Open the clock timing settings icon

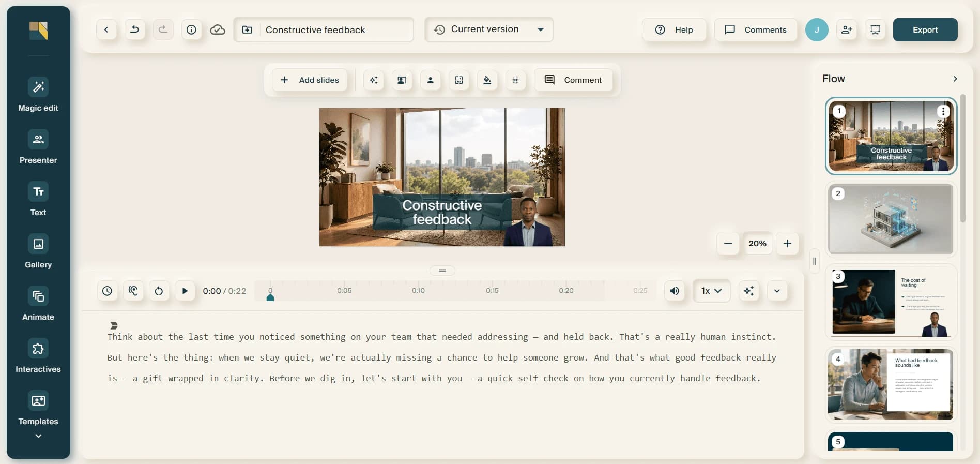[107, 291]
